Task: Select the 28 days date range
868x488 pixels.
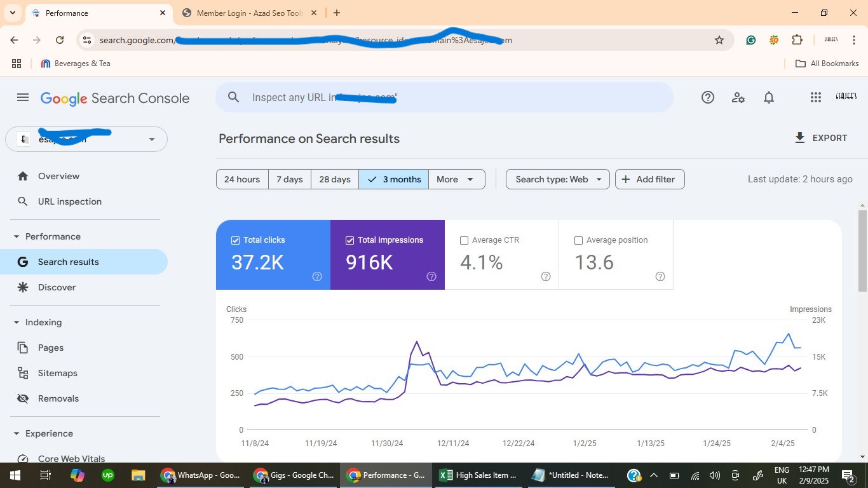Action: 334,179
